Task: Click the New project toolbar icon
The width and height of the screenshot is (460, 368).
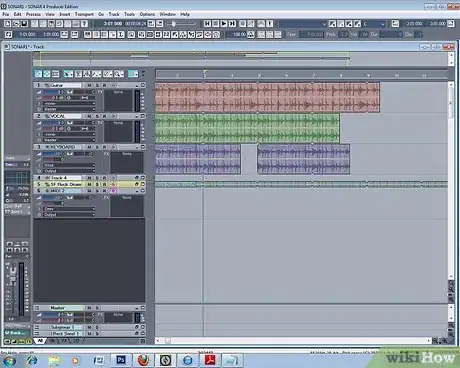Action: tap(8, 24)
